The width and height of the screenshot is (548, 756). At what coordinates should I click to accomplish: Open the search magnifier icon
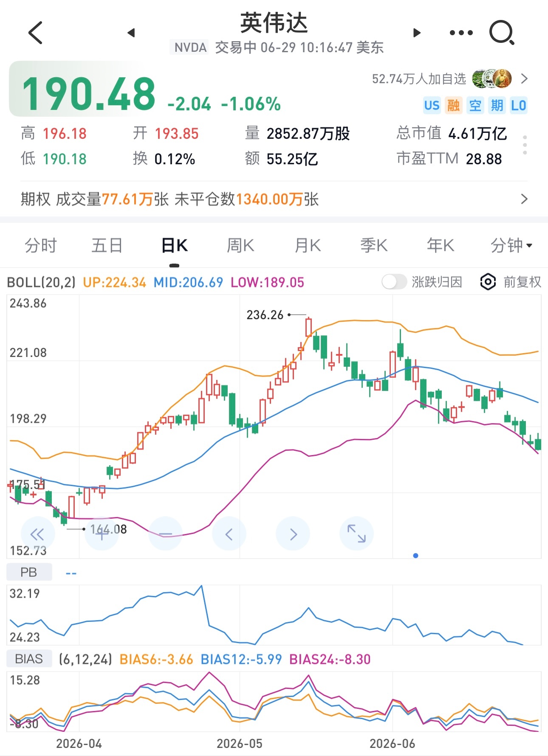(x=502, y=32)
